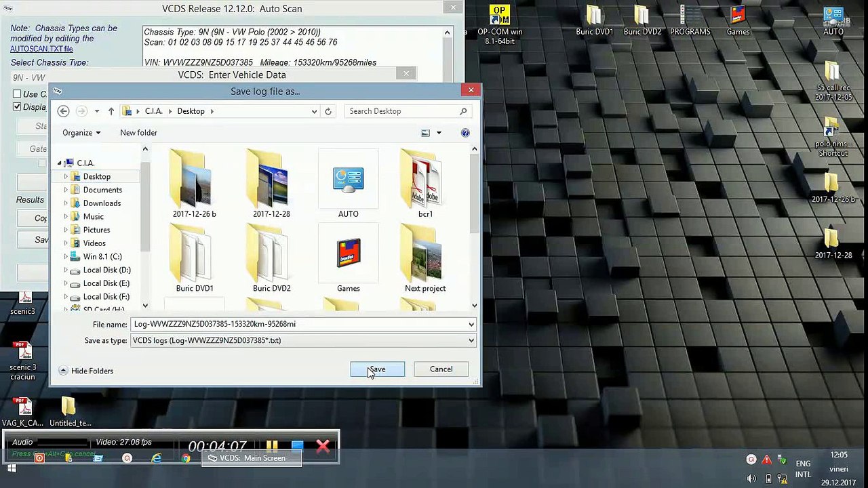Select the scenic3 PDF on the desktop
The width and height of the screenshot is (868, 488).
coord(23,303)
